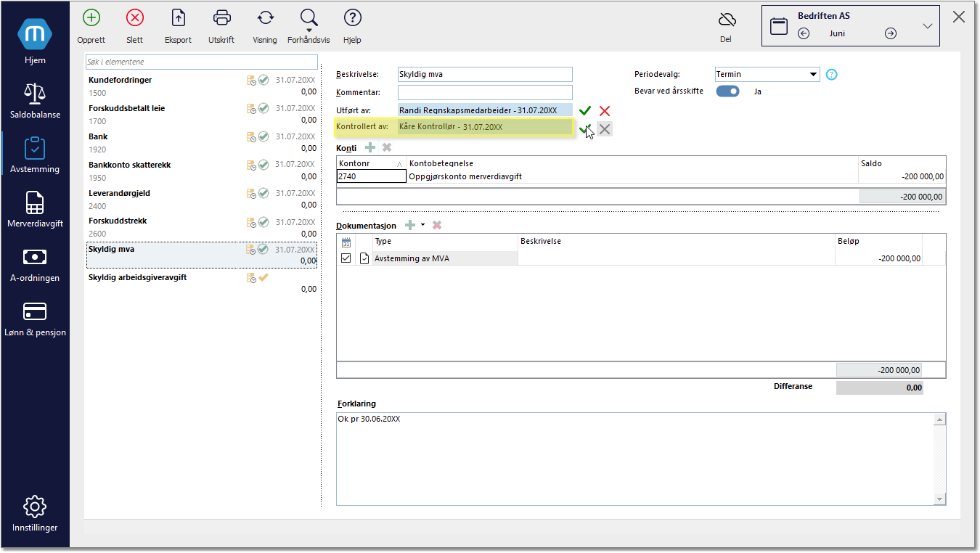Click the Visning refresh icon
The height and width of the screenshot is (553, 980).
pyautogui.click(x=265, y=18)
